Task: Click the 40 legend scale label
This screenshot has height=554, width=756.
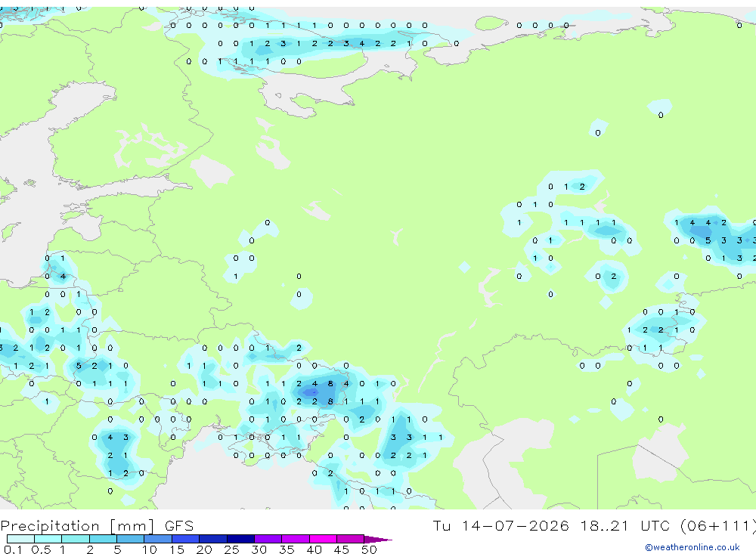Action: [314, 549]
